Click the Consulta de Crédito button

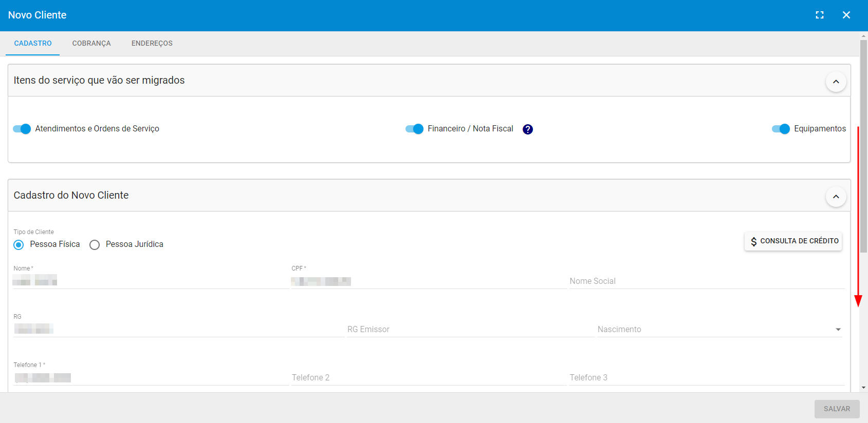793,241
